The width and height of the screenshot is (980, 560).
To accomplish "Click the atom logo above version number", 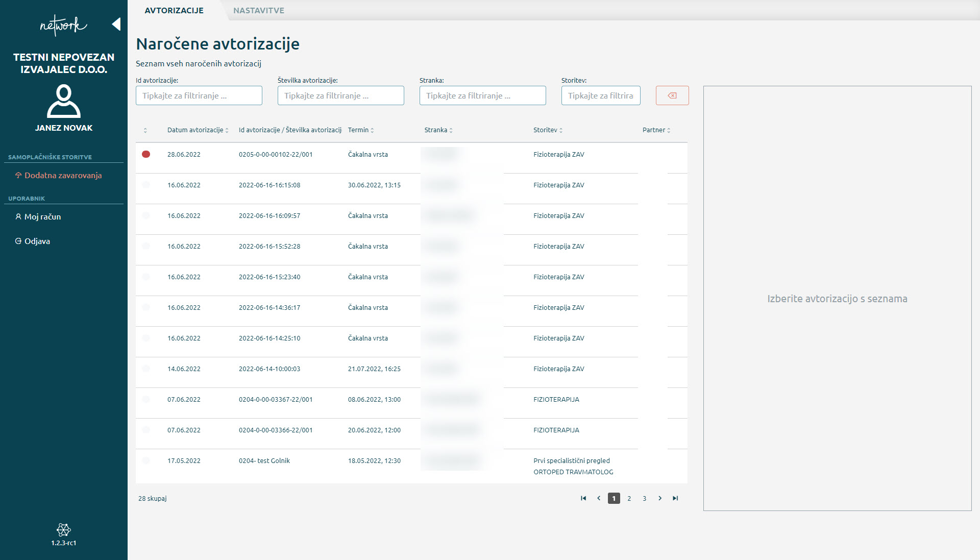I will 64,529.
